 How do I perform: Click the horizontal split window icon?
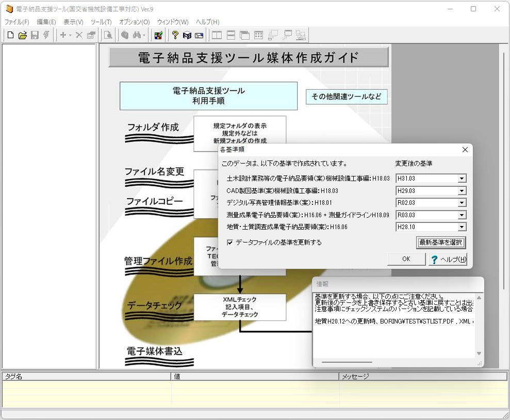[x=231, y=35]
